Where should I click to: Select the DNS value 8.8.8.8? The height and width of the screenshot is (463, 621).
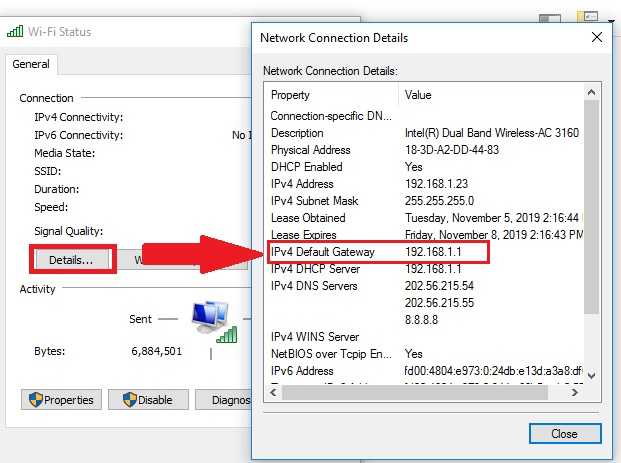421,320
